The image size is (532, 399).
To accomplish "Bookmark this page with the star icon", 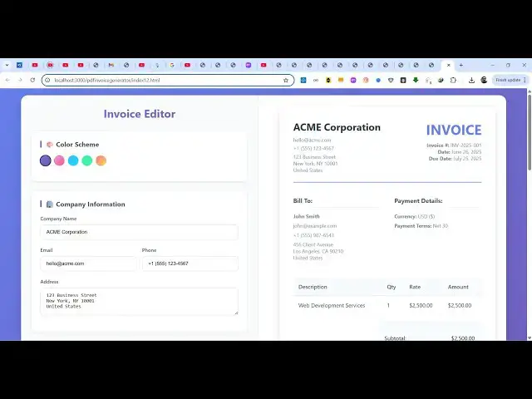I will tap(286, 80).
